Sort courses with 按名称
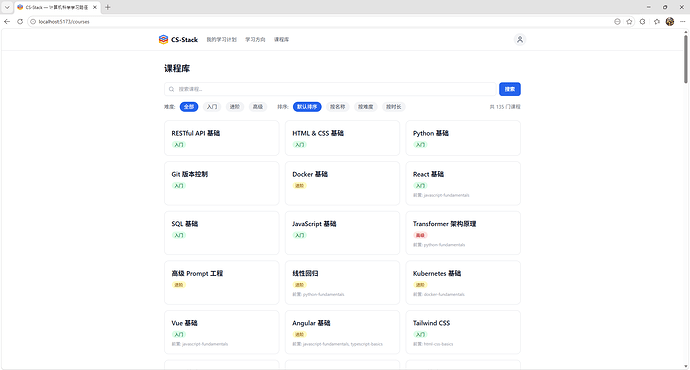 (x=338, y=107)
